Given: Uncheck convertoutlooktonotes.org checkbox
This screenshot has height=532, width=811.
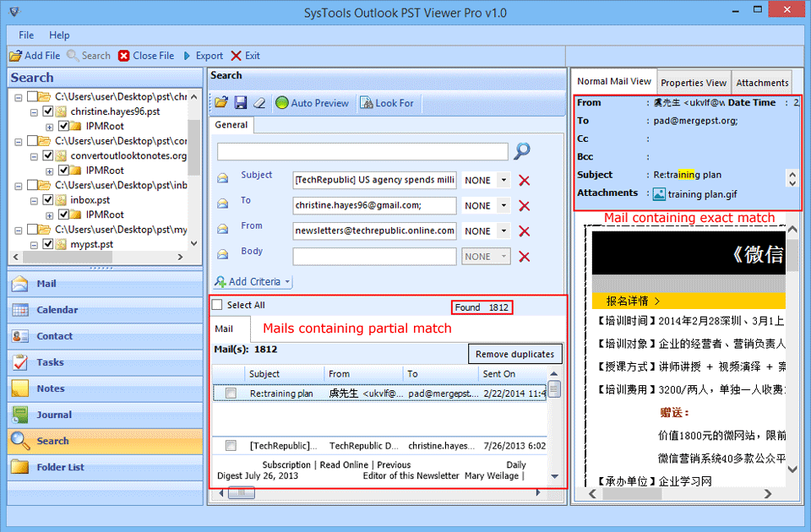Looking at the screenshot, I should [x=48, y=155].
